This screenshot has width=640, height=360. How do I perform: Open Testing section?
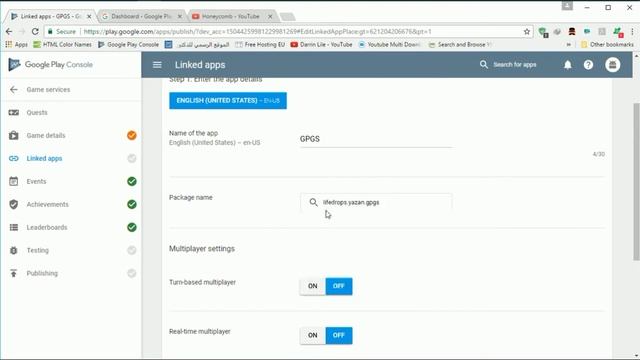pyautogui.click(x=38, y=250)
